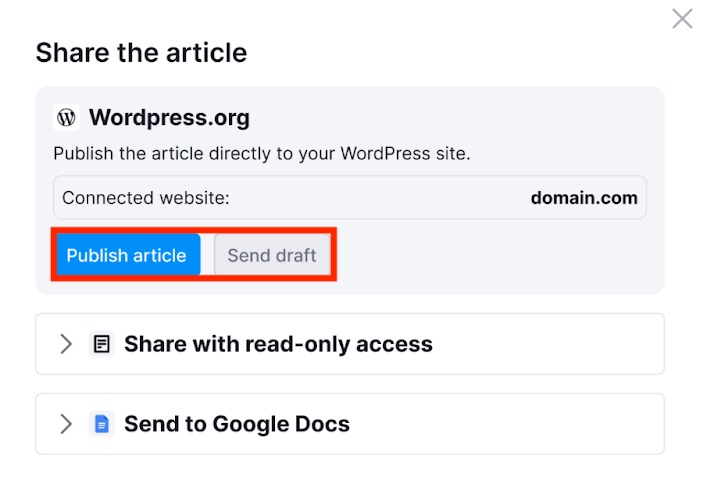Click Send to Google Docs label
Viewport: 704px width, 490px height.
pyautogui.click(x=237, y=424)
